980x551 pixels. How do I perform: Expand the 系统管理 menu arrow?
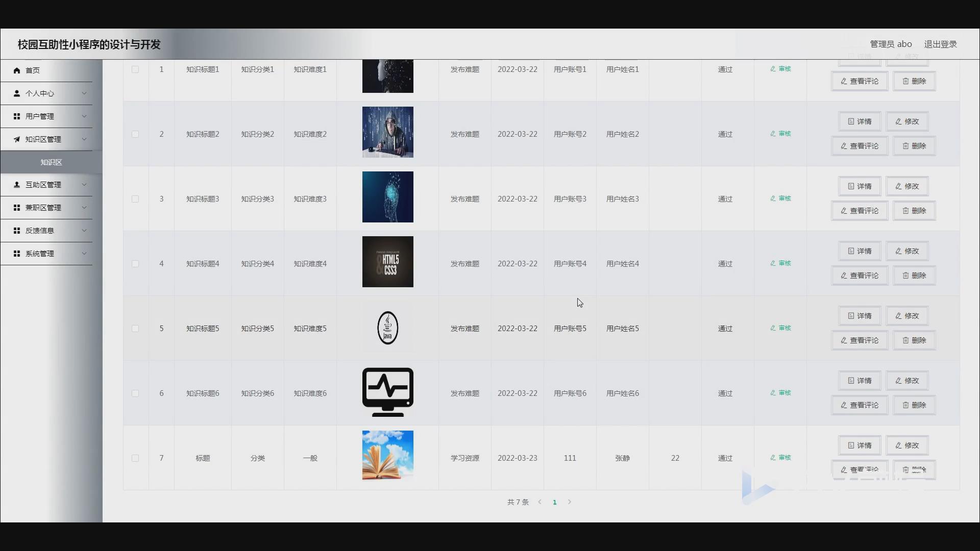(x=84, y=254)
